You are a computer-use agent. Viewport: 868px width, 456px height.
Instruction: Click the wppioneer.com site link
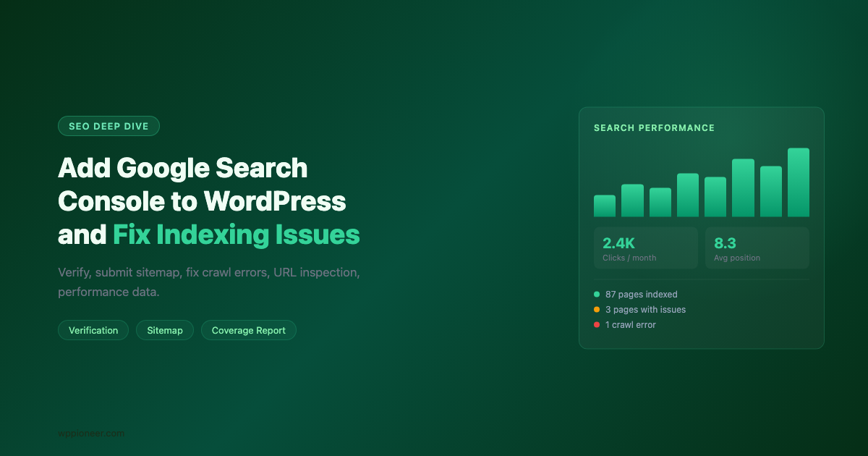(x=91, y=434)
